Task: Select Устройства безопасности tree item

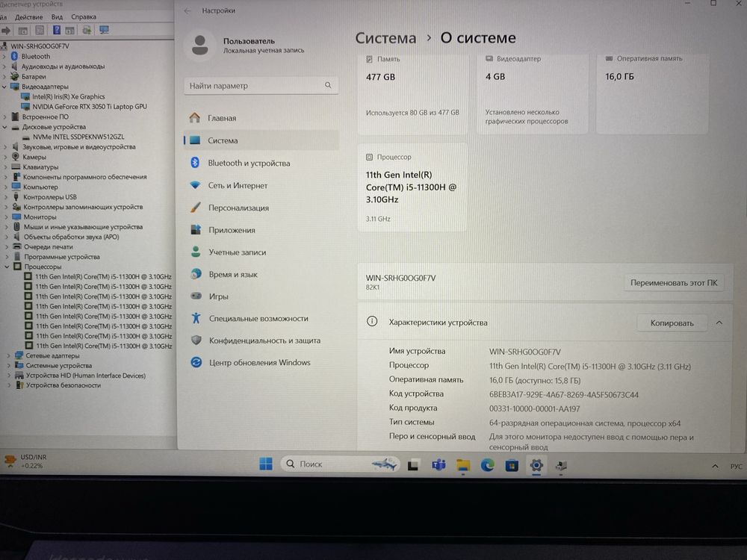Action: (x=63, y=386)
